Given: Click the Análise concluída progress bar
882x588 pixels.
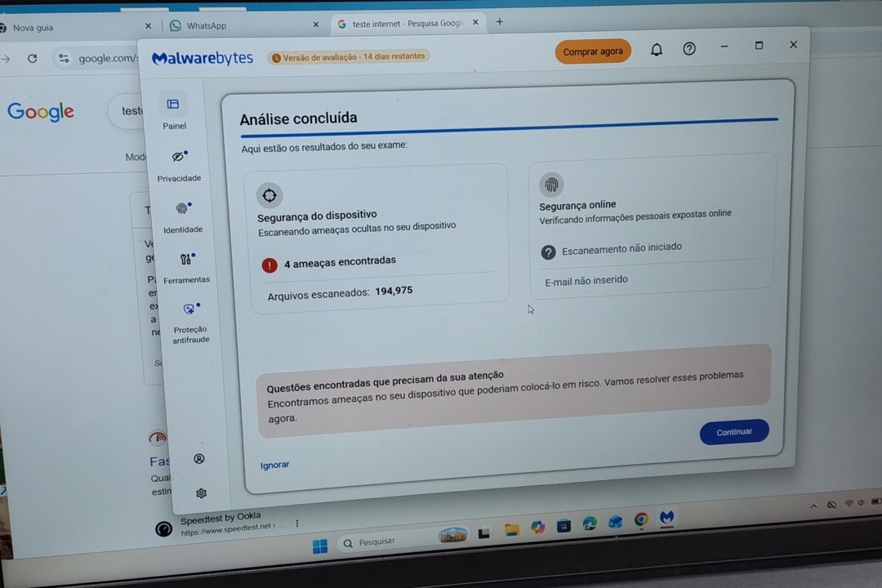Looking at the screenshot, I should click(x=509, y=127).
